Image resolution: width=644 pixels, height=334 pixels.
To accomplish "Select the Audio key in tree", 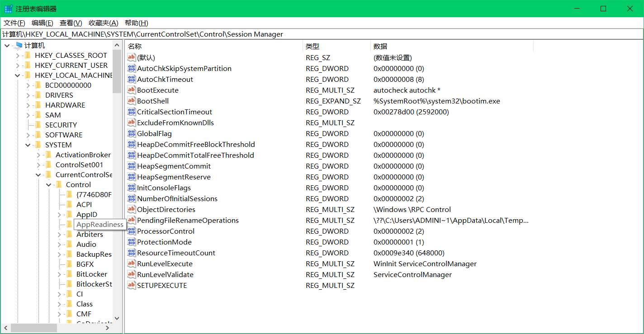I will point(86,245).
